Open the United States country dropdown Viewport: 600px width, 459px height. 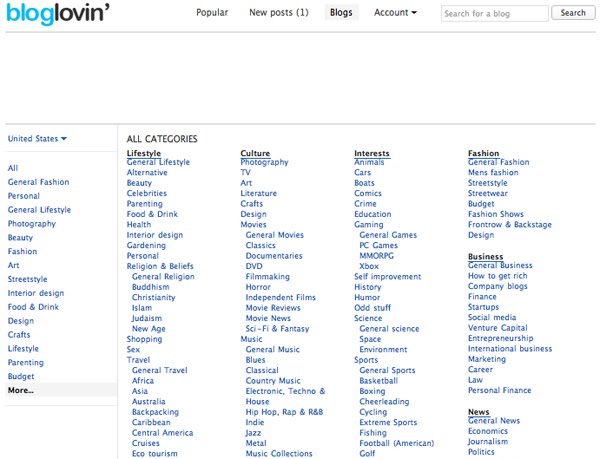37,138
